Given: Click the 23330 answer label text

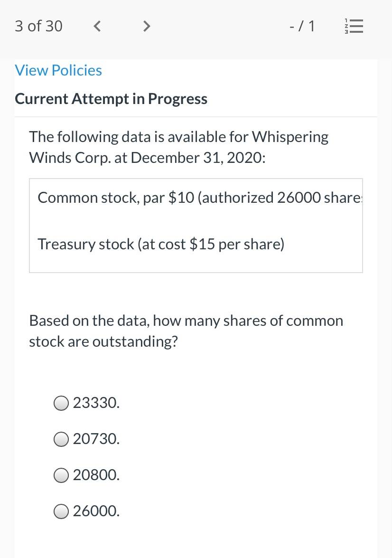Looking at the screenshot, I should tap(96, 403).
